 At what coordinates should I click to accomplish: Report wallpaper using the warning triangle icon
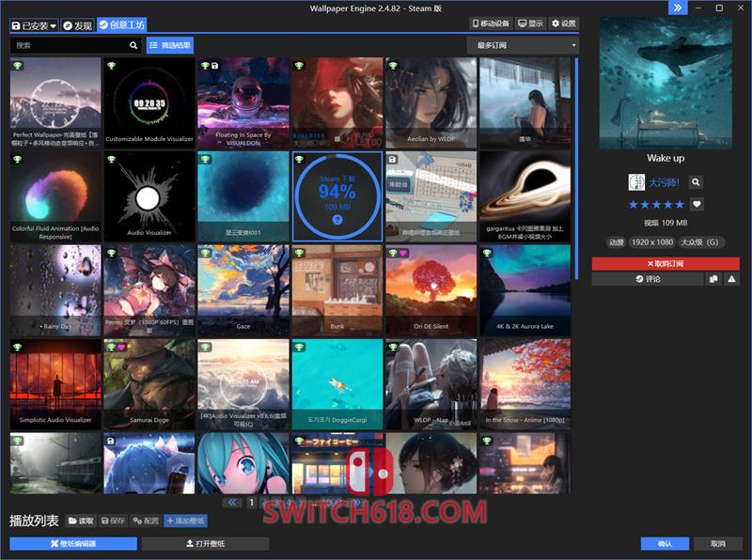pos(731,279)
